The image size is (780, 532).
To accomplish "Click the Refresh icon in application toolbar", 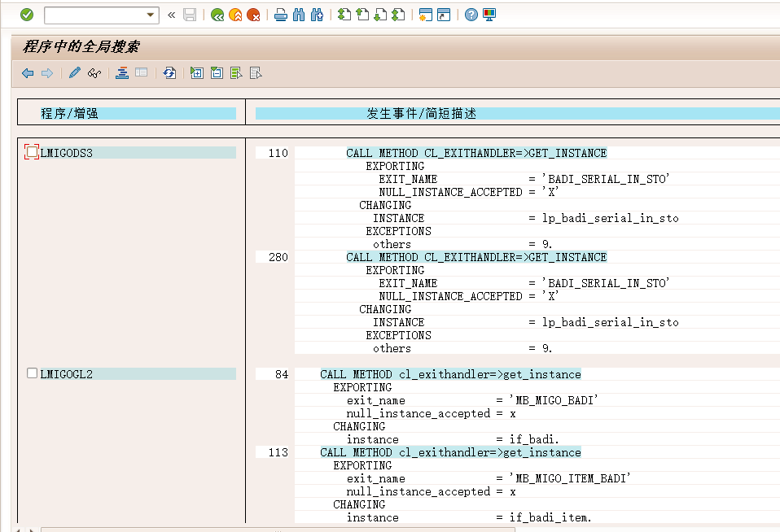I will (169, 73).
